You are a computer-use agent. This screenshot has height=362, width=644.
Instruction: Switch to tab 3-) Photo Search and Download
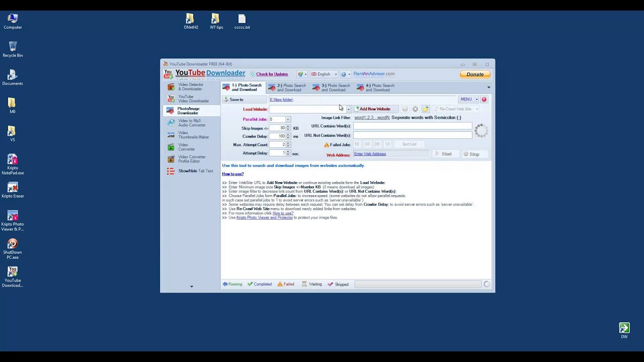(332, 87)
